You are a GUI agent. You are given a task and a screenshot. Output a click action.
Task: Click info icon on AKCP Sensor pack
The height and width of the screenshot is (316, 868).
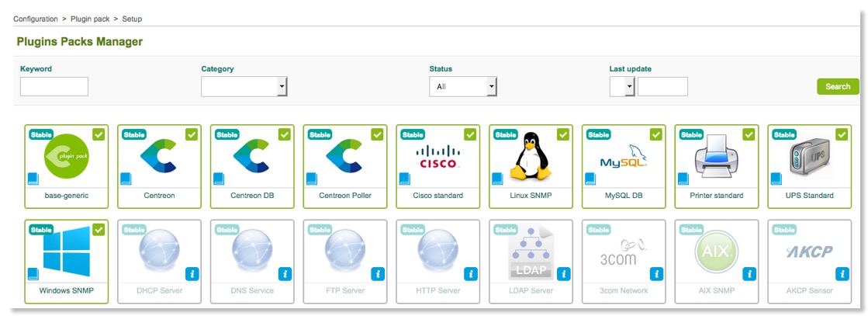(x=842, y=273)
